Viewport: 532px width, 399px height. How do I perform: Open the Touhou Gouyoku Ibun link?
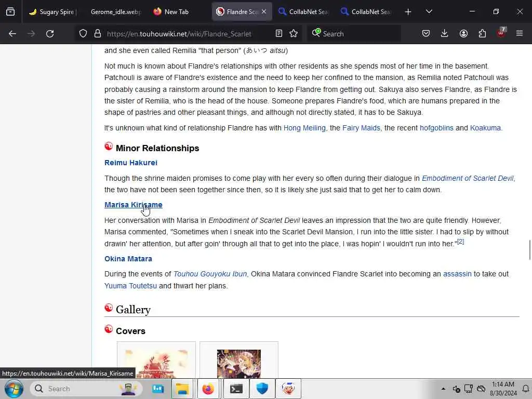(x=210, y=274)
